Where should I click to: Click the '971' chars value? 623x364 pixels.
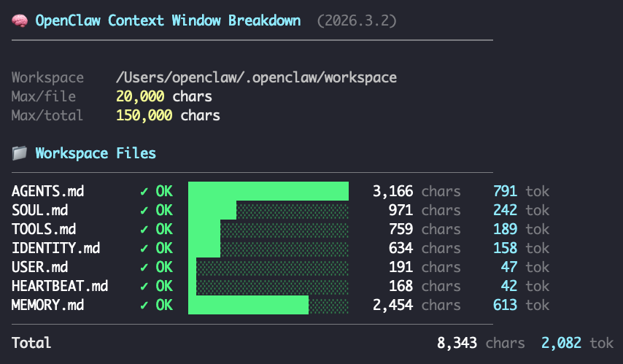(x=401, y=210)
